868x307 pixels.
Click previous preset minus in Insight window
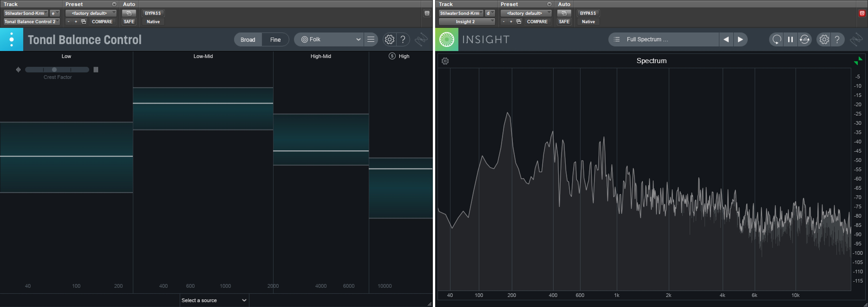coord(504,22)
